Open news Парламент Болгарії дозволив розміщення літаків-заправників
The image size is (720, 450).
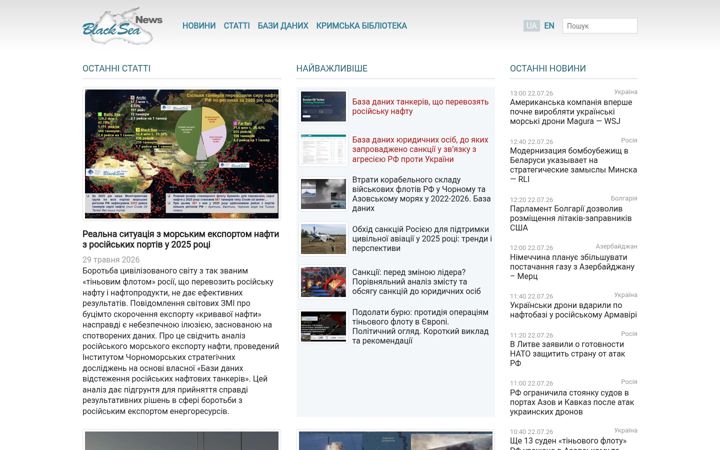(571, 218)
